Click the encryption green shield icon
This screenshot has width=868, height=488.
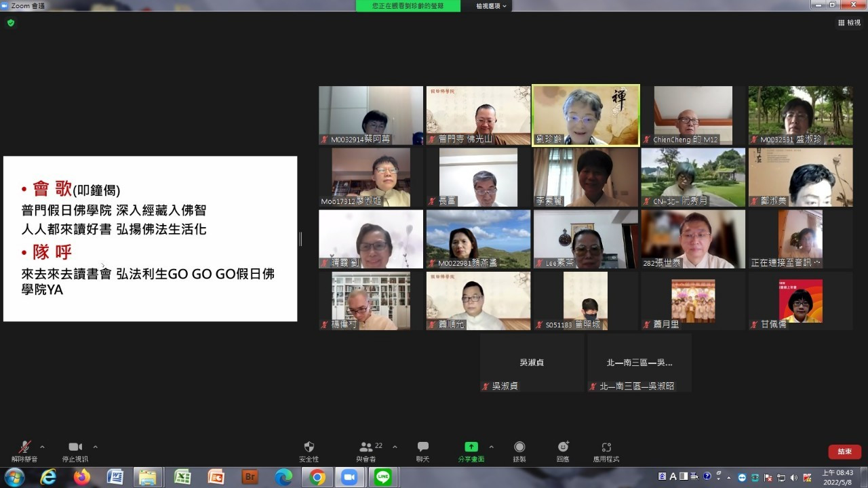coord(11,22)
